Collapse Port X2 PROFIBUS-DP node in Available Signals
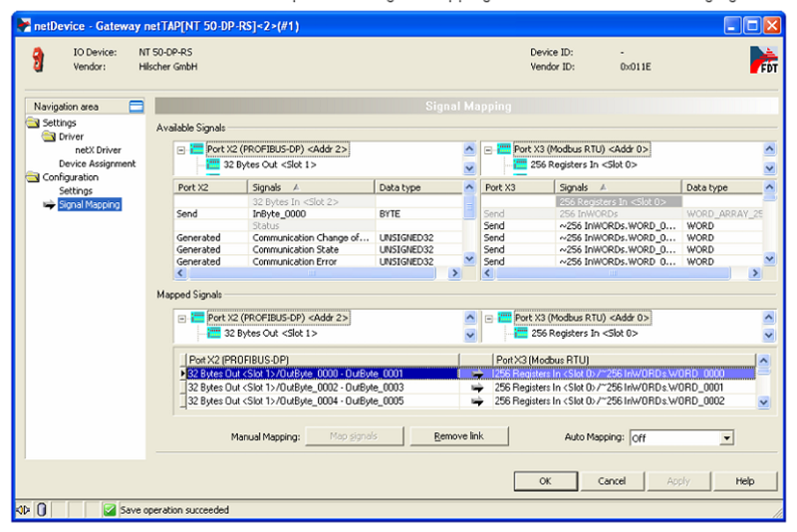797x532 pixels. tap(181, 149)
